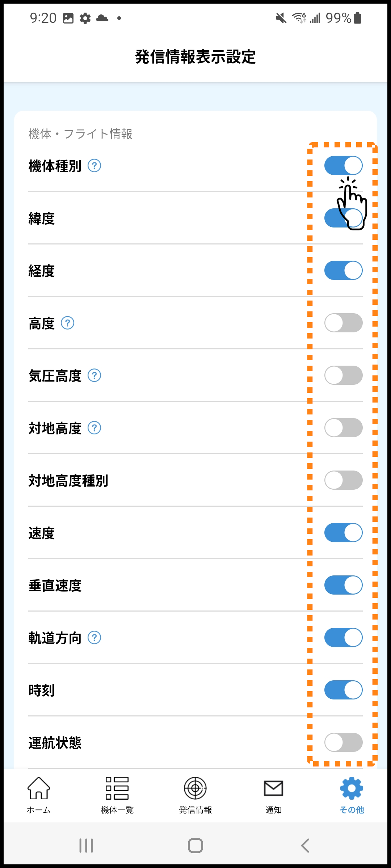This screenshot has height=868, width=391.
Task: Open help for 高度
Action: click(68, 323)
